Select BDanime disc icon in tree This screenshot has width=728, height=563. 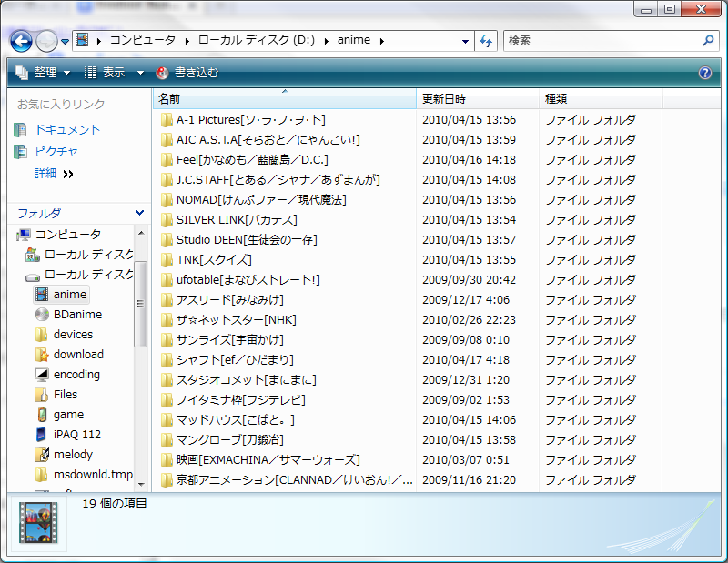pos(42,314)
